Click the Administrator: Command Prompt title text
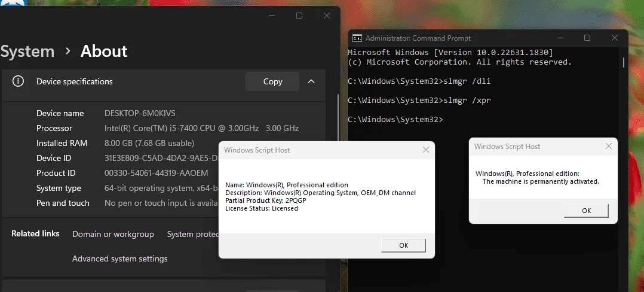 tap(418, 38)
